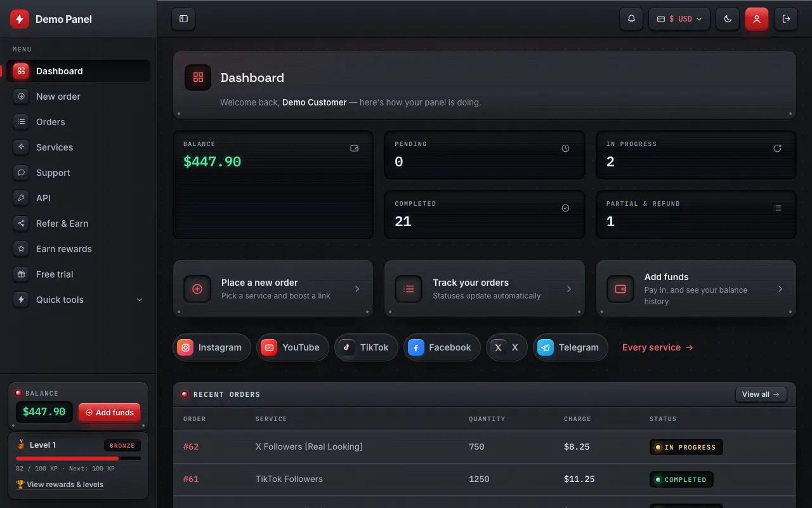
Task: Click the API key icon in sidebar
Action: 21,198
